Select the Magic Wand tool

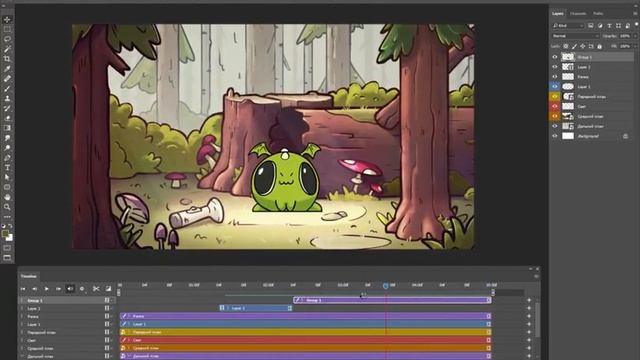pos(7,49)
